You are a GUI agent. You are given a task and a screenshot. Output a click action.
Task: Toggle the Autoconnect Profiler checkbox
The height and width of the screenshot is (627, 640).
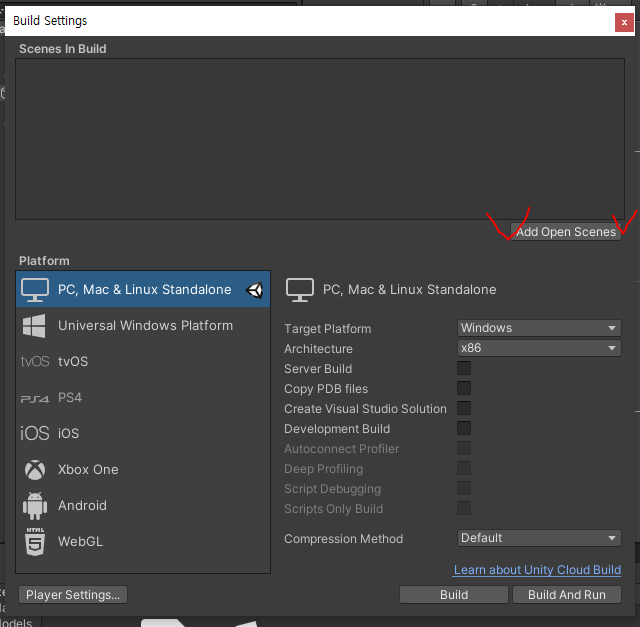point(464,448)
